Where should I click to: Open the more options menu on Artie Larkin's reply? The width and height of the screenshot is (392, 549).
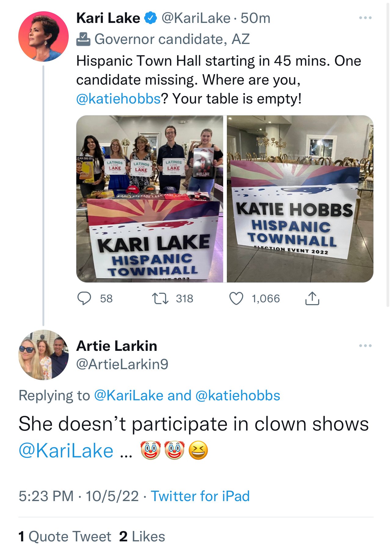coord(365,346)
